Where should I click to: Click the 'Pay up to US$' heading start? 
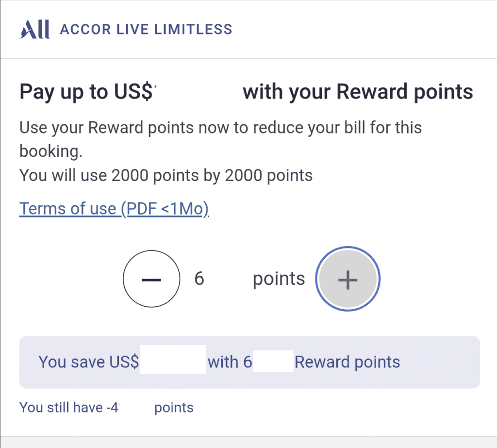pos(86,92)
